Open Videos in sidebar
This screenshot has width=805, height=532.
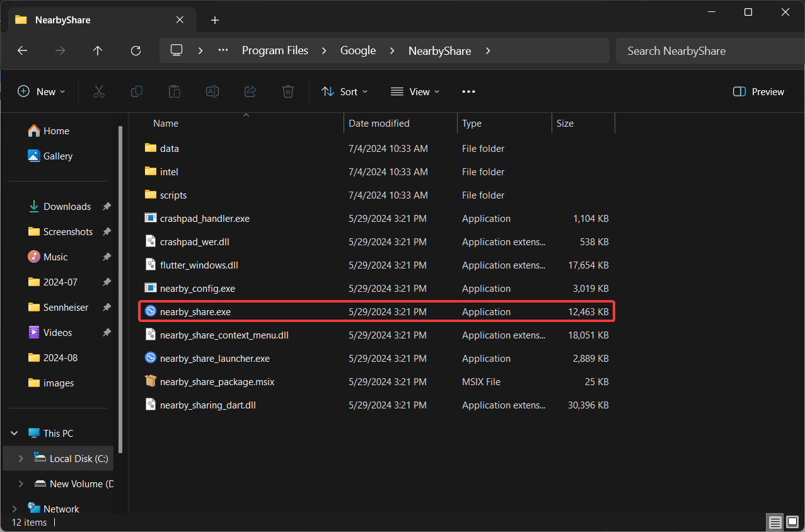click(50, 333)
